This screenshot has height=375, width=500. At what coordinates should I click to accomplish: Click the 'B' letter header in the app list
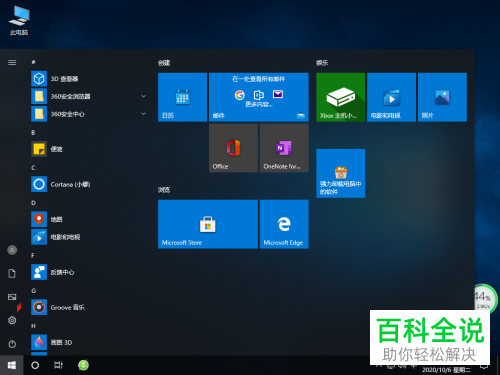33,133
